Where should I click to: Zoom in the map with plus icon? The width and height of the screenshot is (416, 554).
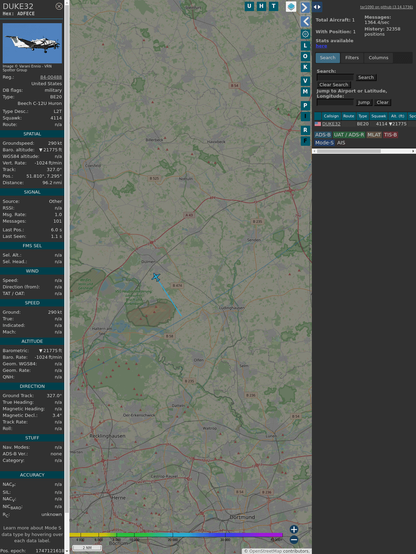(294, 529)
